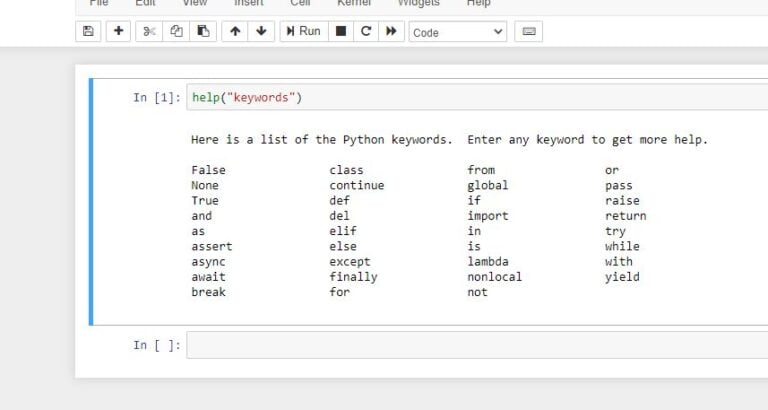Image resolution: width=768 pixels, height=410 pixels.
Task: Open the Kernel menu
Action: (x=354, y=3)
